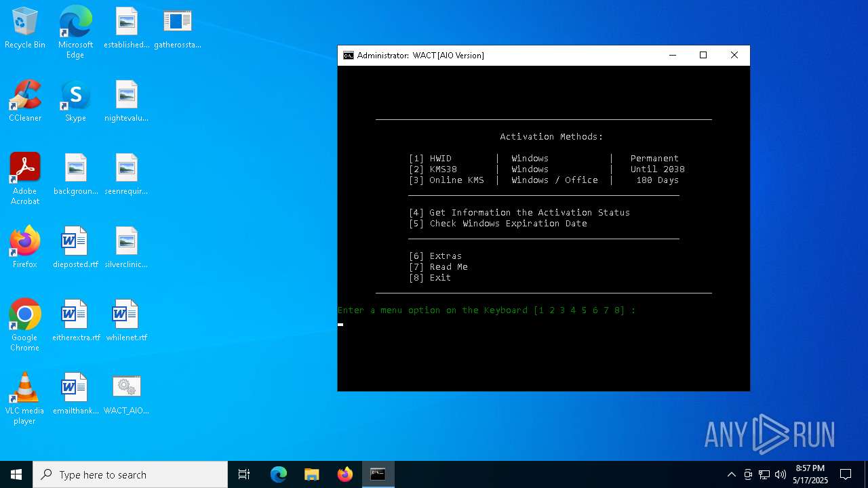The height and width of the screenshot is (488, 868).
Task: Click the [6] Extras menu line
Action: click(x=435, y=256)
